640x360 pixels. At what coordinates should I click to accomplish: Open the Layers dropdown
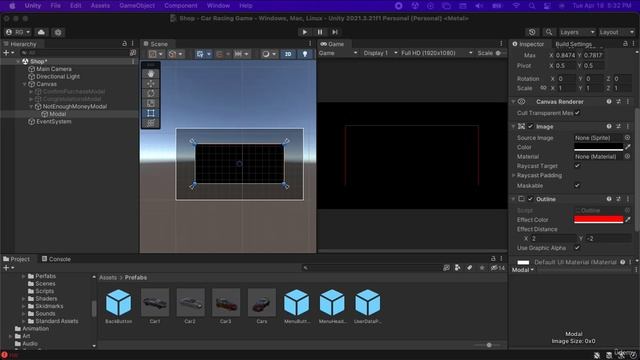click(x=577, y=32)
